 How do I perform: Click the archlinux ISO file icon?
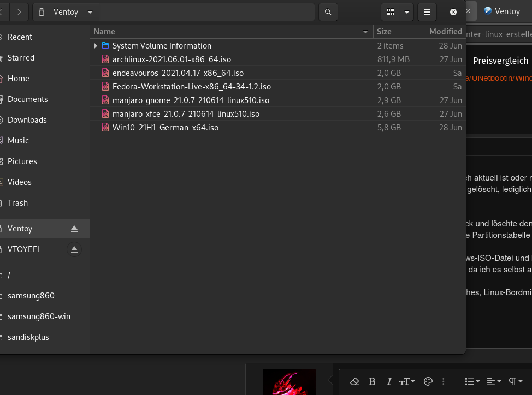[105, 59]
